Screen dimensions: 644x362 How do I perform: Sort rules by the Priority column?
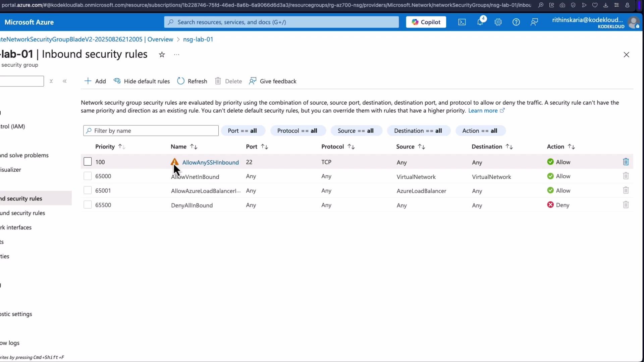(x=110, y=147)
